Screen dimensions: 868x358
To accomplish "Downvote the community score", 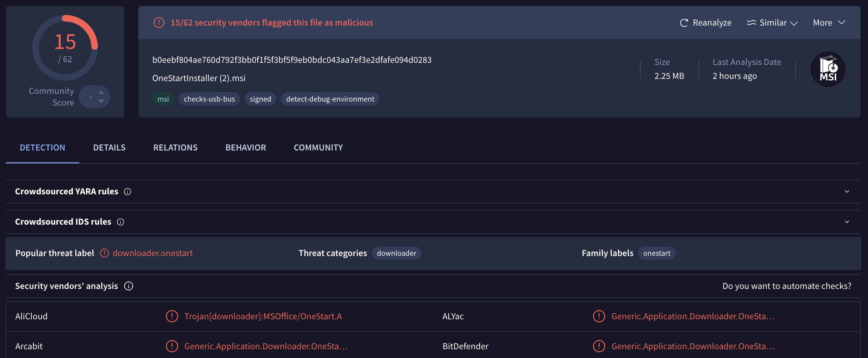I will click(x=101, y=101).
